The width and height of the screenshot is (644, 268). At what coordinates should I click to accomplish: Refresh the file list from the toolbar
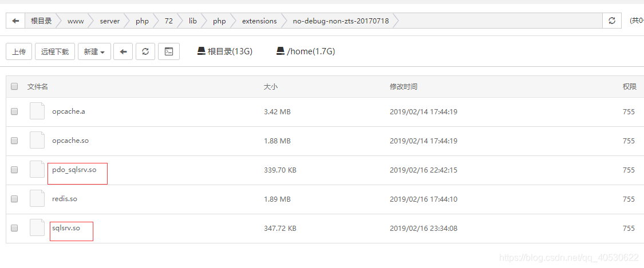click(145, 51)
